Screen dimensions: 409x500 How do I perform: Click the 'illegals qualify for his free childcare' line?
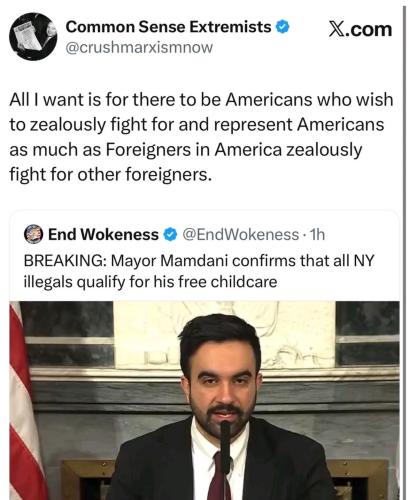tap(150, 282)
